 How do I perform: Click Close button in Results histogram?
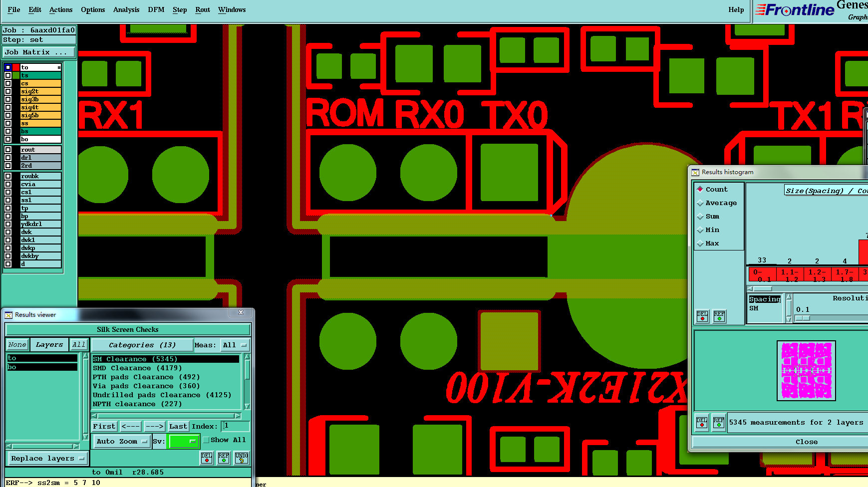(x=806, y=442)
